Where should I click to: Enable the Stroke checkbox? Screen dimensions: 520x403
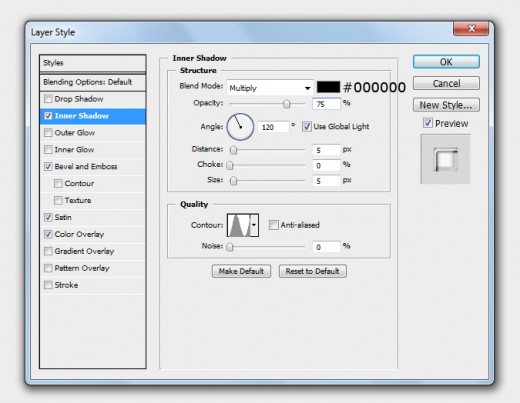[48, 285]
